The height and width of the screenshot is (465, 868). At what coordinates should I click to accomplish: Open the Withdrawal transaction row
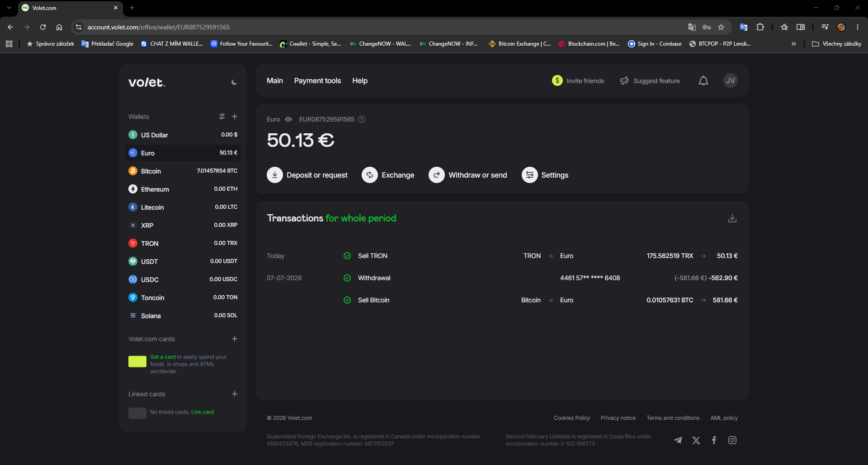point(502,278)
